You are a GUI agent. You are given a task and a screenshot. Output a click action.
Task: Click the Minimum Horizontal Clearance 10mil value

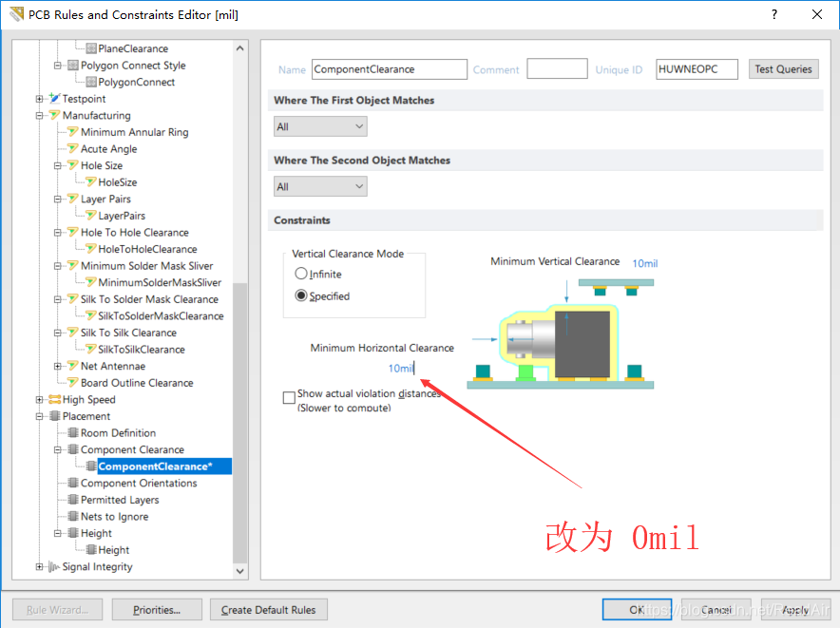pyautogui.click(x=401, y=368)
